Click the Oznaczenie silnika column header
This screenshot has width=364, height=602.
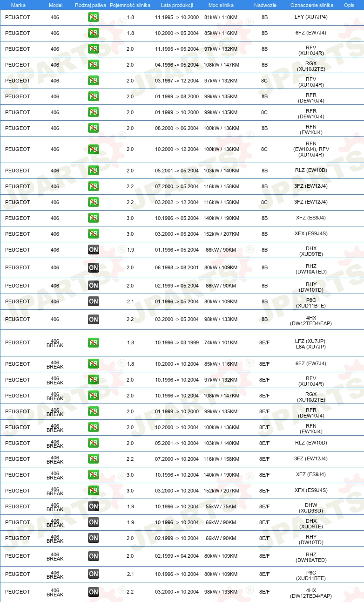point(311,5)
